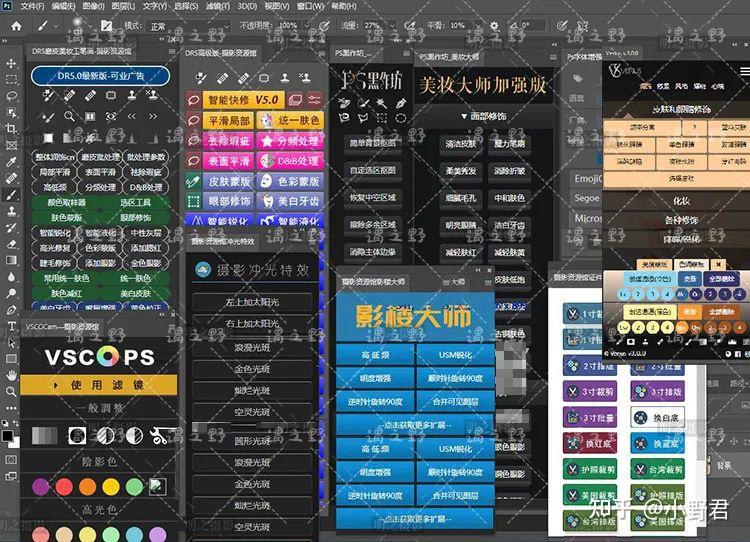Image resolution: width=750 pixels, height=542 pixels.
Task: Open the flow 27% dropdown arrow
Action: (x=392, y=25)
